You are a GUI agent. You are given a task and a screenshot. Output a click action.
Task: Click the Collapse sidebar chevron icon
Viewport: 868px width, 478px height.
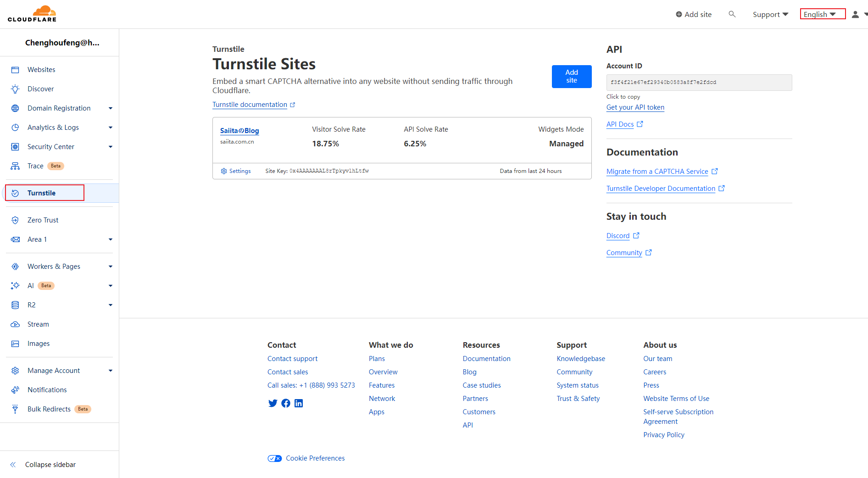(13, 465)
